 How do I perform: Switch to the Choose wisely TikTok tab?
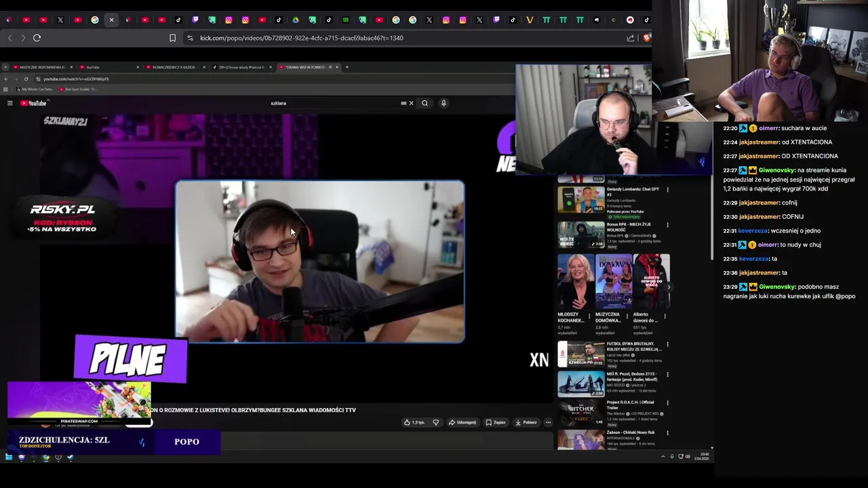click(x=241, y=67)
